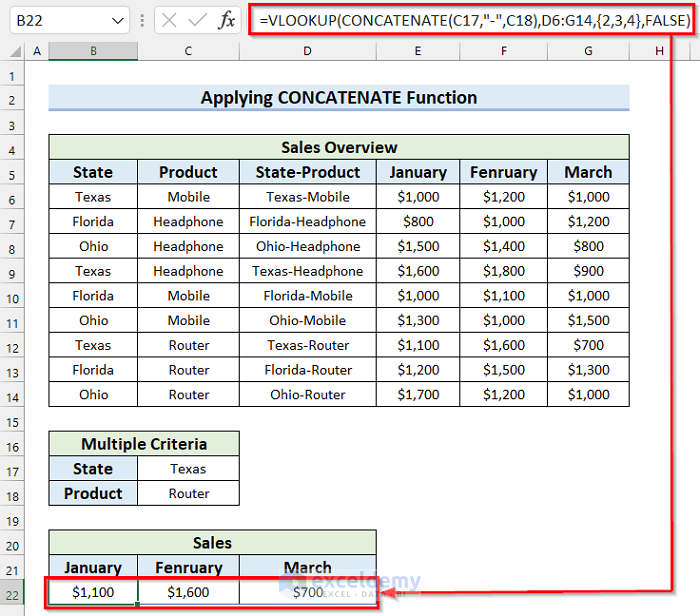
Task: Click the Select All corner triangle
Action: pyautogui.click(x=15, y=51)
